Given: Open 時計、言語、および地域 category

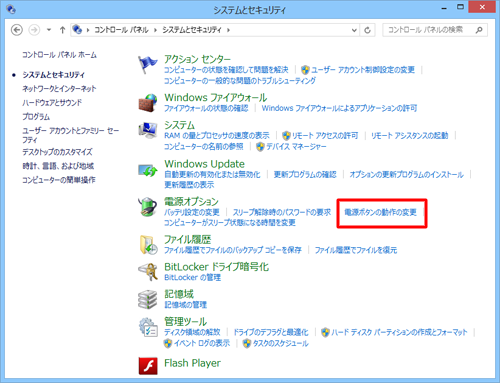Looking at the screenshot, I should (x=58, y=166).
